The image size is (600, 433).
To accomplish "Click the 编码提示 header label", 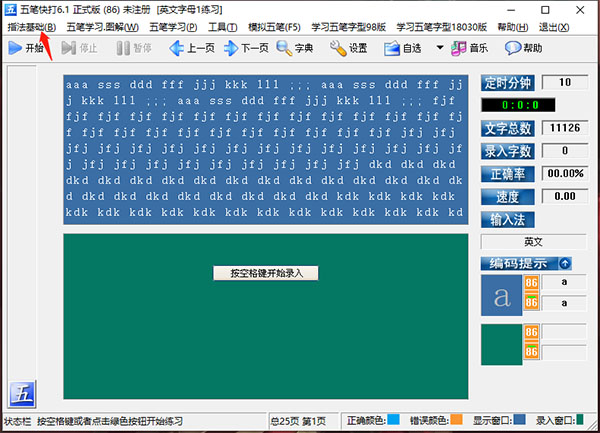I will click(x=518, y=263).
